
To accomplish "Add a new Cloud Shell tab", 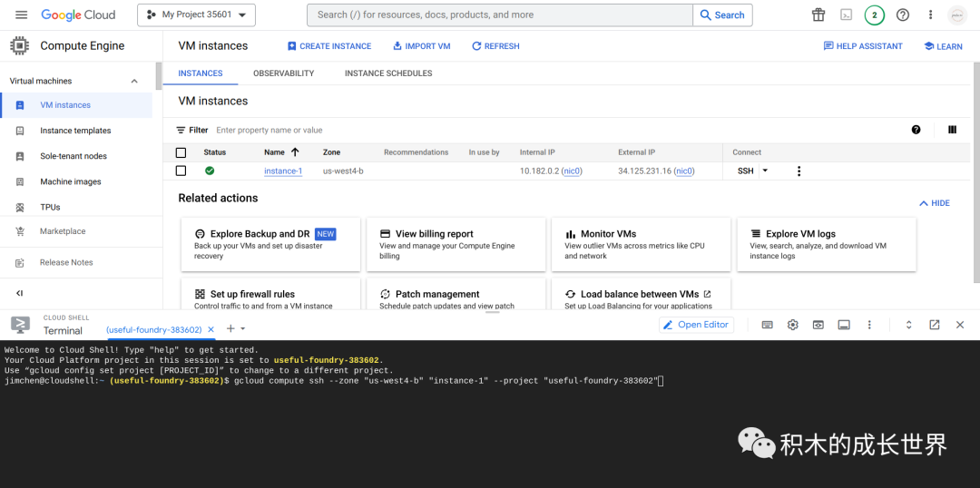I will tap(230, 328).
